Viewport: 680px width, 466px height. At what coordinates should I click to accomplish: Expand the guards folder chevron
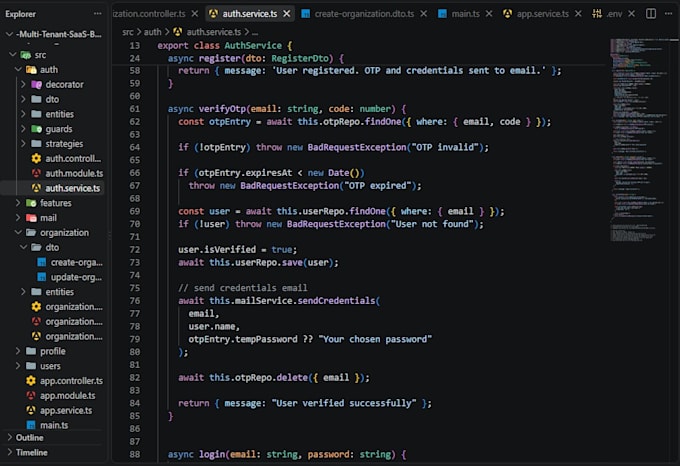coord(23,129)
